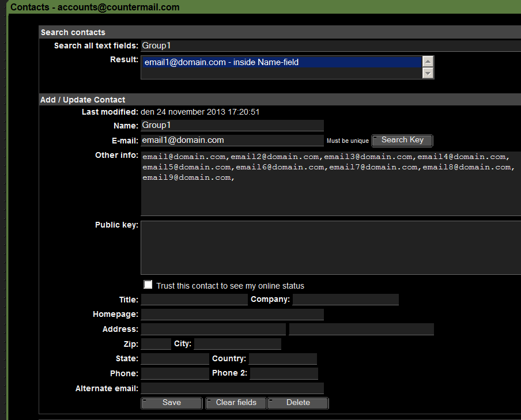Screen dimensions: 521x420
Task: Delete the Group1 contact
Action: pyautogui.click(x=298, y=403)
